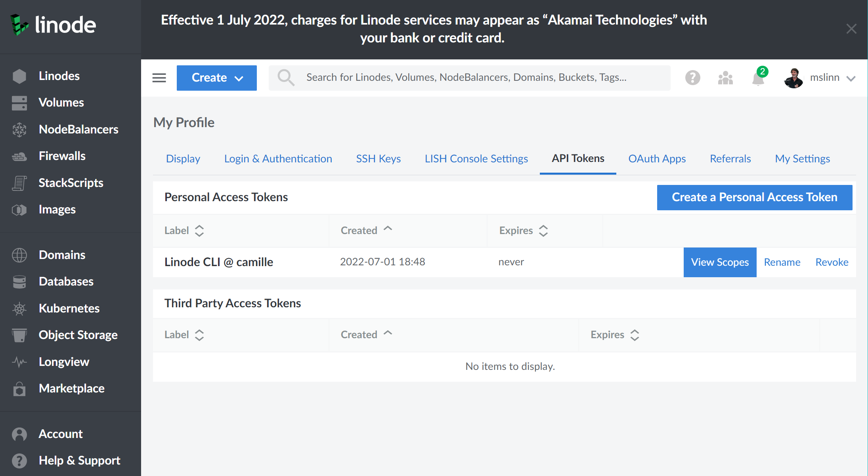Dismiss the Akamai billing banner

pyautogui.click(x=851, y=29)
